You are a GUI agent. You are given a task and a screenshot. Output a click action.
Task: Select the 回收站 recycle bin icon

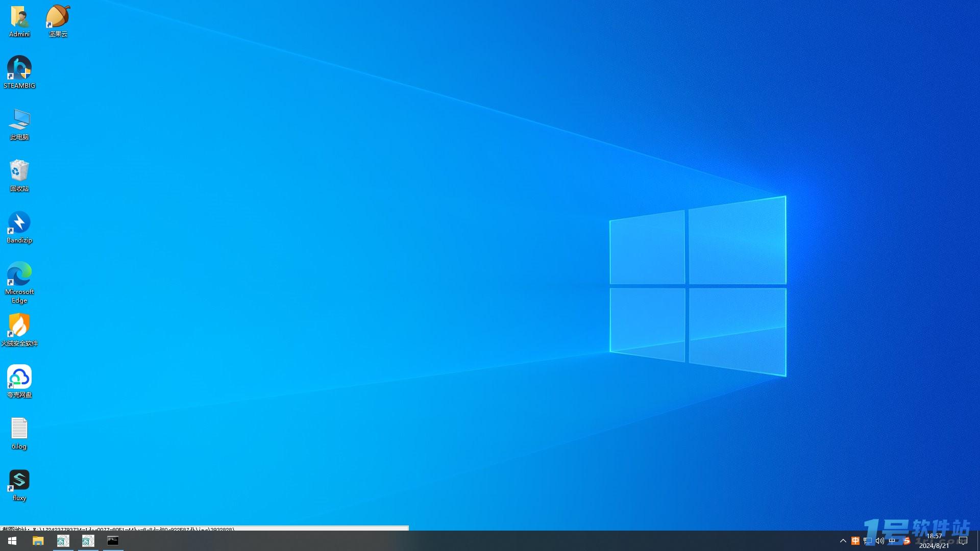[x=19, y=176]
